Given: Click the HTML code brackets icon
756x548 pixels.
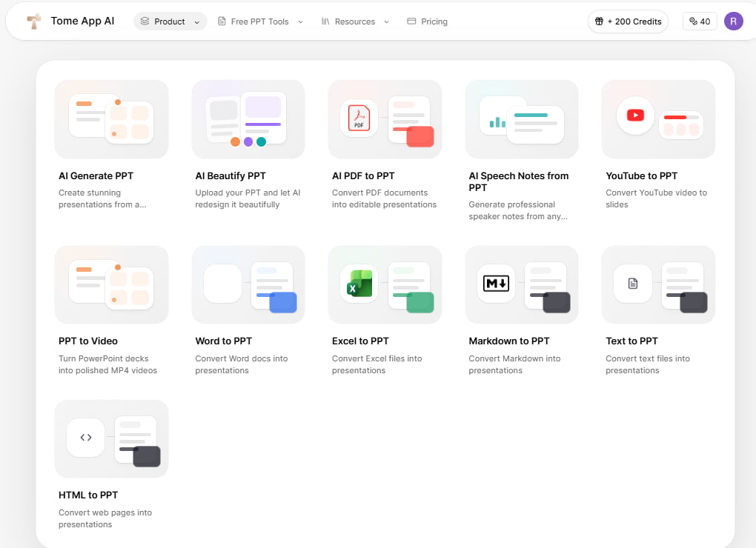Looking at the screenshot, I should tap(86, 438).
